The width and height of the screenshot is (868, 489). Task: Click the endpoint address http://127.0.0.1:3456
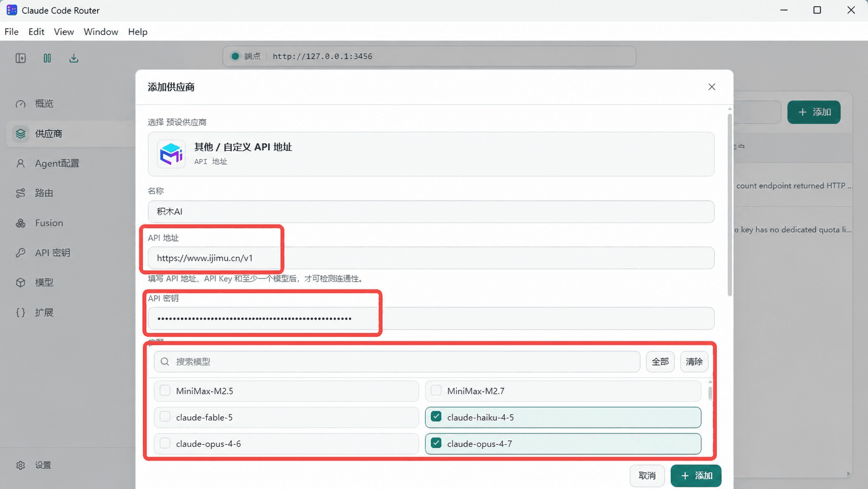(322, 56)
